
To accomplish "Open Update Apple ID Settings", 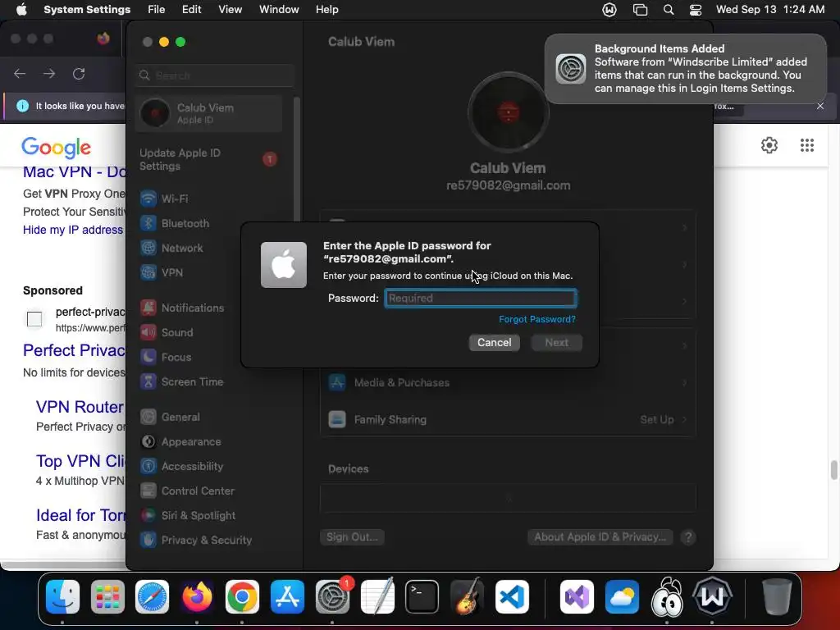I will (x=209, y=159).
